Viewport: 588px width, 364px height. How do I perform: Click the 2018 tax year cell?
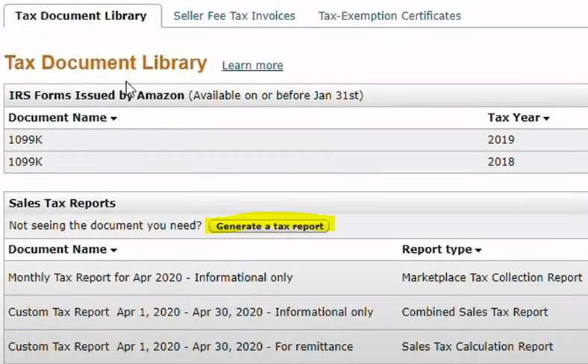click(x=501, y=162)
